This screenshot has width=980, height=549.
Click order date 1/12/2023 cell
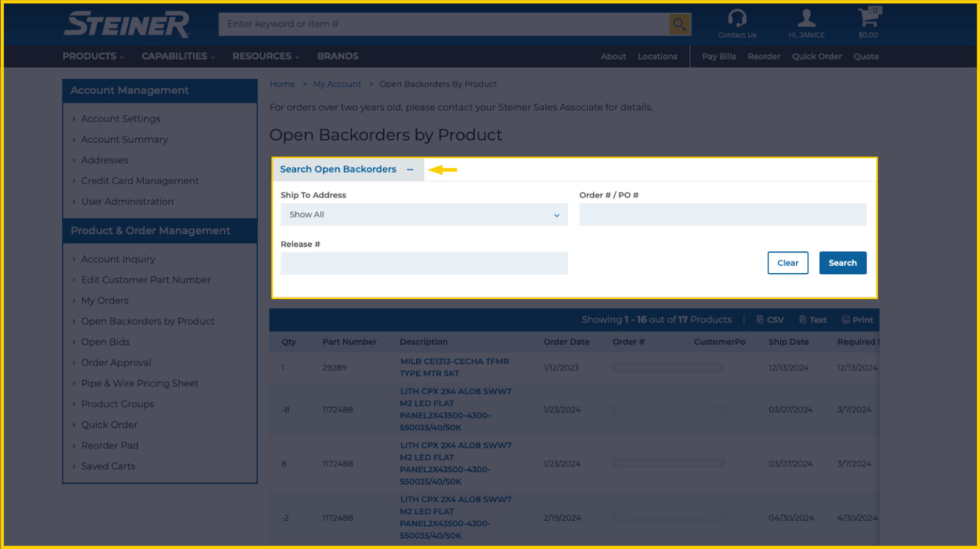[x=561, y=367]
